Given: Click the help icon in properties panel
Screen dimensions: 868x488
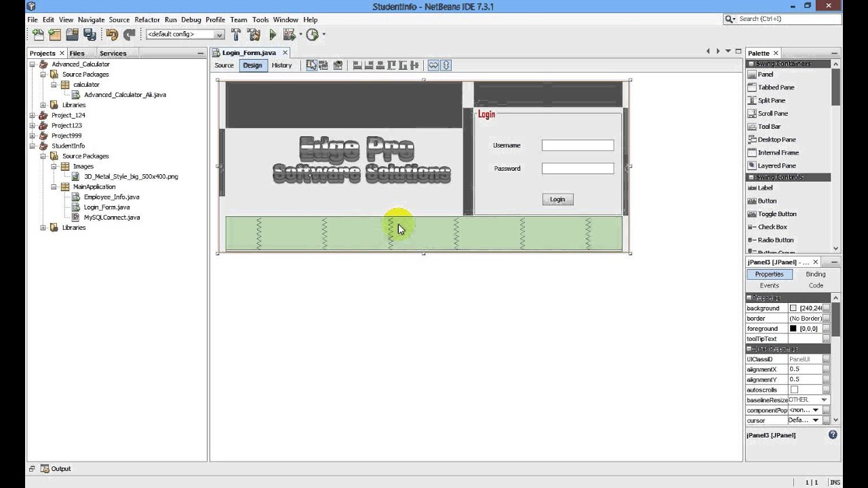Looking at the screenshot, I should pos(832,434).
